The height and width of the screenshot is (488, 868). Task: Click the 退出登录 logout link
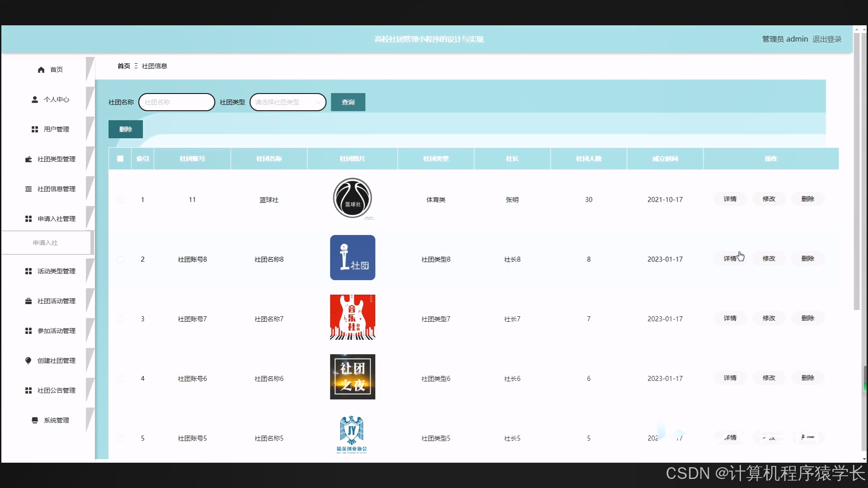click(x=827, y=39)
